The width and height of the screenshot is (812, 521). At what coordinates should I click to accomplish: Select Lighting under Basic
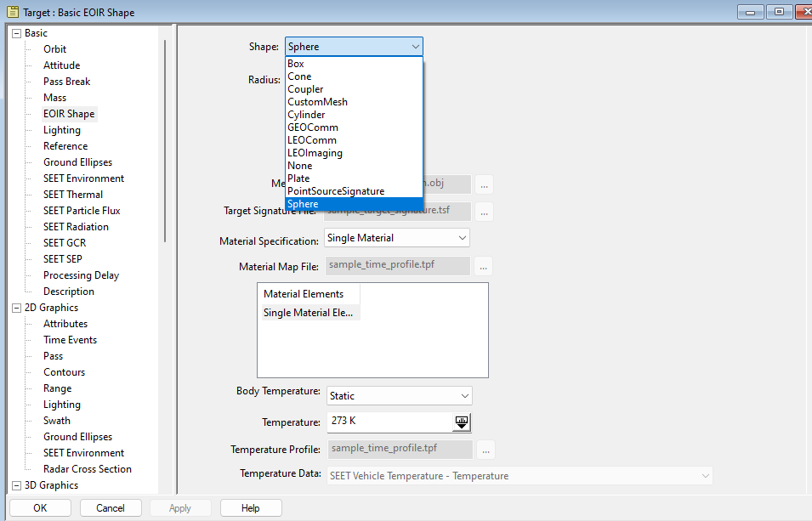pyautogui.click(x=61, y=129)
